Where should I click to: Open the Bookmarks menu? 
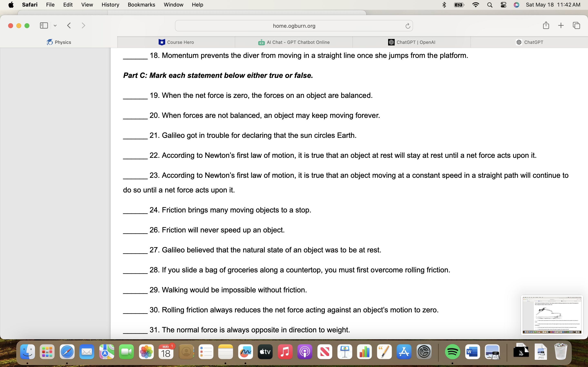click(141, 5)
